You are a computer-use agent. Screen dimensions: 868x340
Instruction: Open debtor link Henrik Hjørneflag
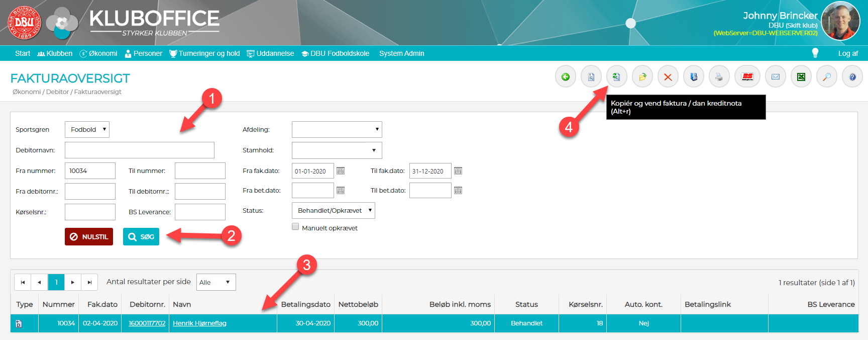(x=199, y=323)
